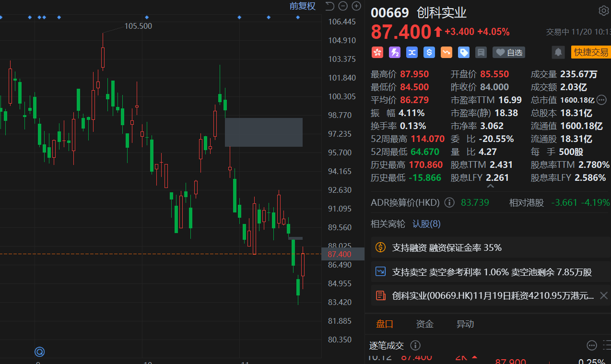Click the info icon beside ADR换算价(HKD)
The height and width of the screenshot is (364, 611).
click(x=449, y=202)
